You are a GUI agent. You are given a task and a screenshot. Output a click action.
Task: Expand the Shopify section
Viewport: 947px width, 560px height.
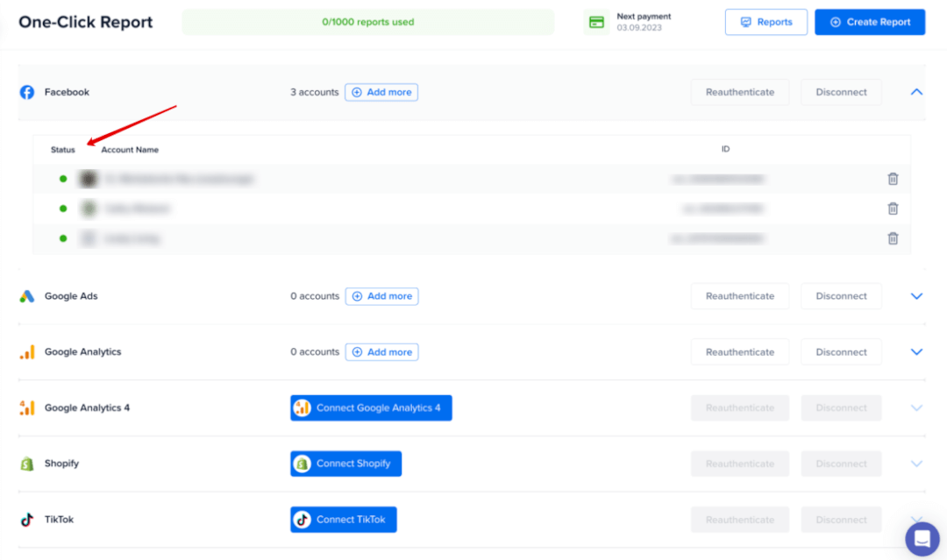coord(916,464)
